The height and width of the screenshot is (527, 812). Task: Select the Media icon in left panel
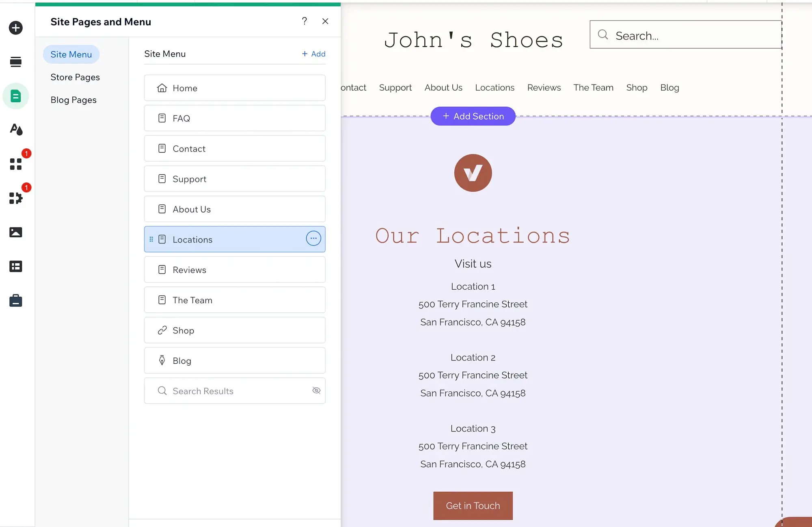[x=15, y=232]
